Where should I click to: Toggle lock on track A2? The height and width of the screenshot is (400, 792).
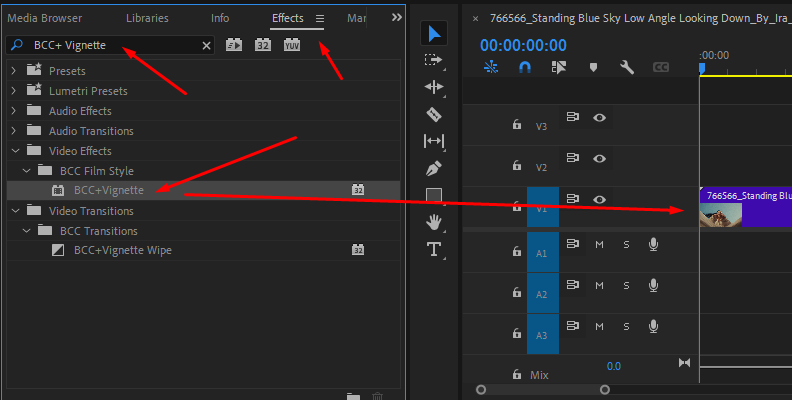[x=516, y=291]
